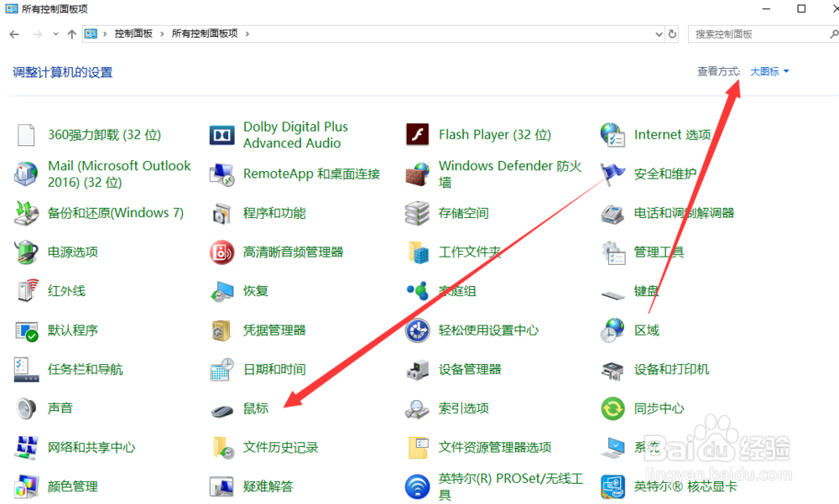Viewport: 839px width, 504px height.
Task: Open the 颜色管理 icon
Action: pyautogui.click(x=26, y=486)
